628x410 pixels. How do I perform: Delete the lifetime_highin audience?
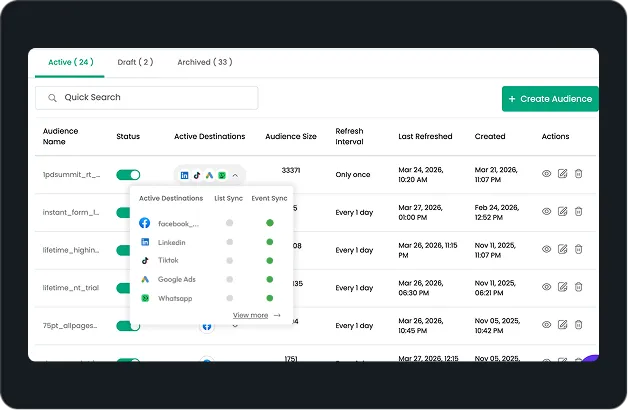(x=578, y=249)
